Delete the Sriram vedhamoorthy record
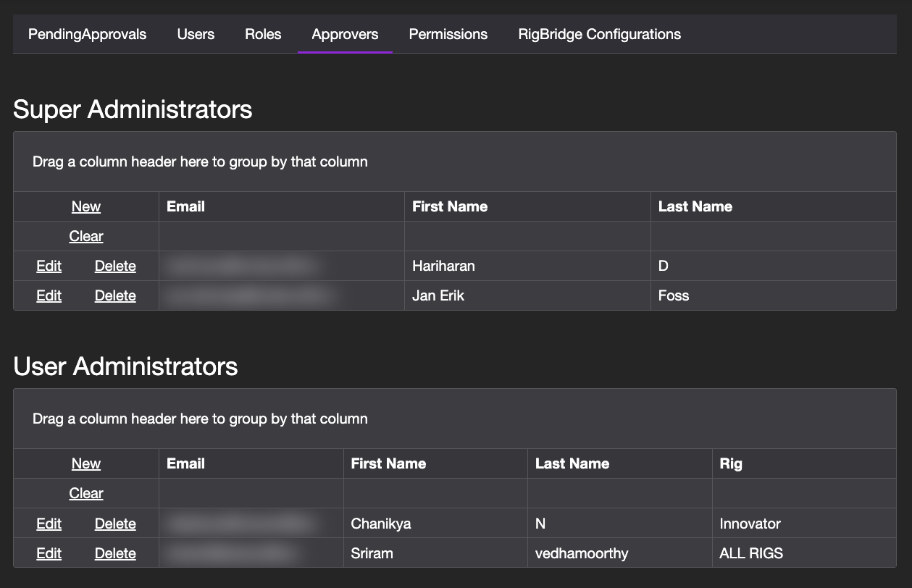 (x=115, y=553)
